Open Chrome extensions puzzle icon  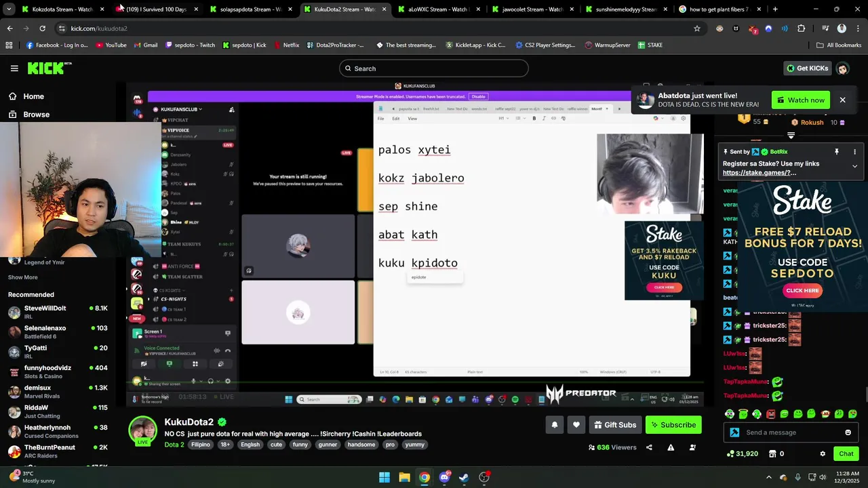click(x=802, y=28)
